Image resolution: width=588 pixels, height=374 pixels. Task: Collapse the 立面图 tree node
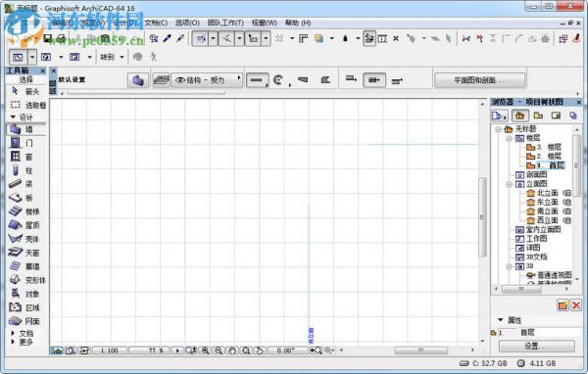(510, 184)
